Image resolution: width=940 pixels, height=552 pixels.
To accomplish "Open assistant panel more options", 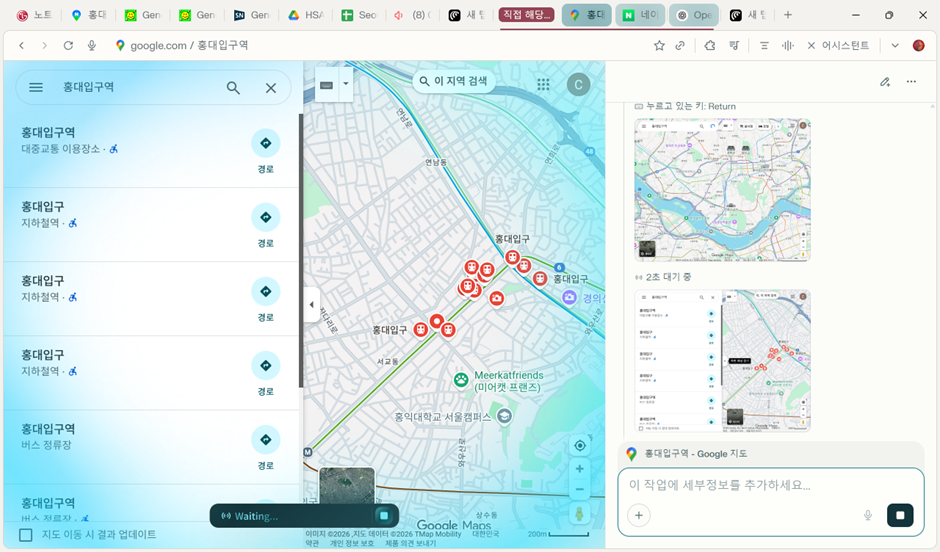I will [x=911, y=82].
